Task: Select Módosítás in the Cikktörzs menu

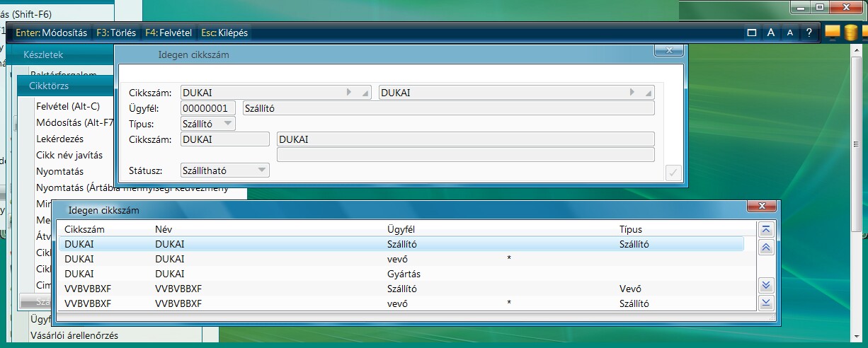Action: point(74,122)
